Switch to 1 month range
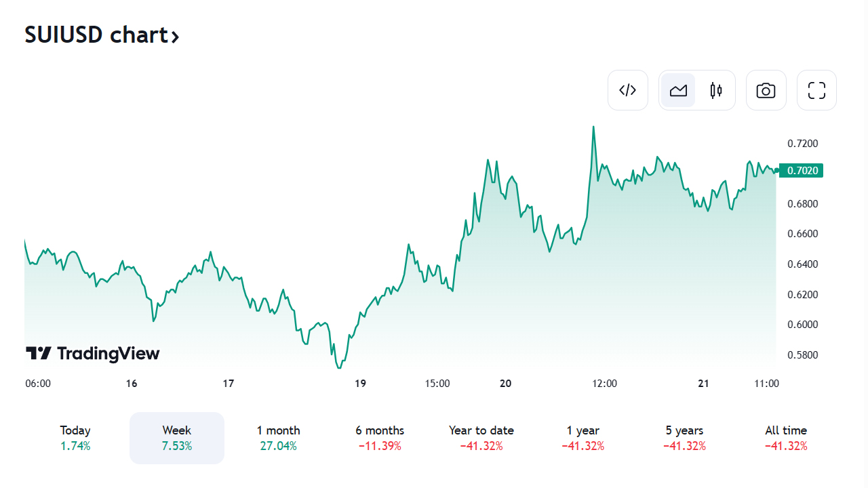868x488 pixels. (278, 438)
